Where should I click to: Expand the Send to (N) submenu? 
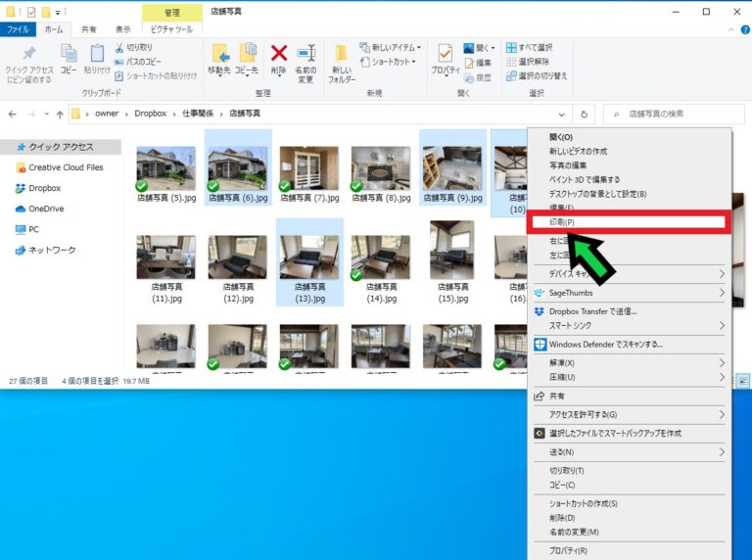[629, 452]
